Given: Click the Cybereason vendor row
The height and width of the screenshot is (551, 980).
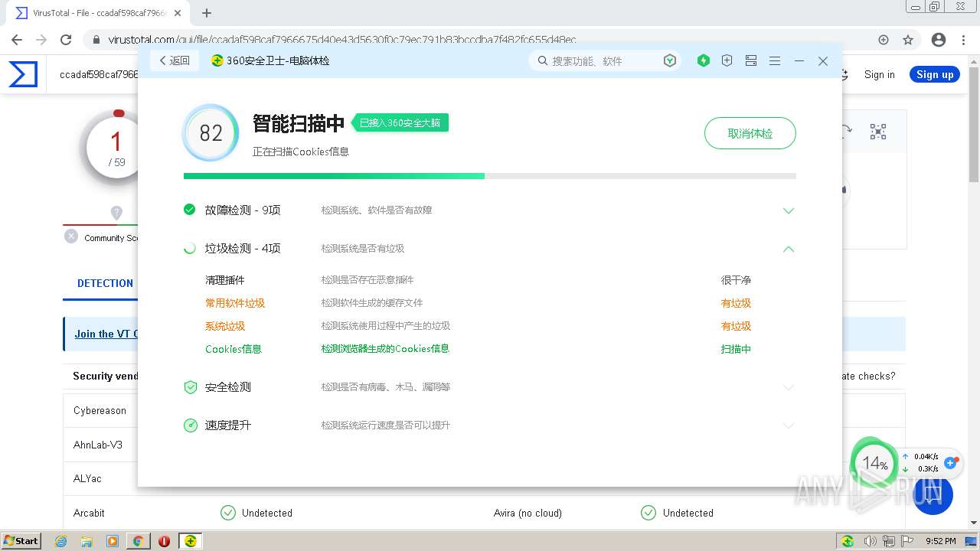Looking at the screenshot, I should (484, 410).
